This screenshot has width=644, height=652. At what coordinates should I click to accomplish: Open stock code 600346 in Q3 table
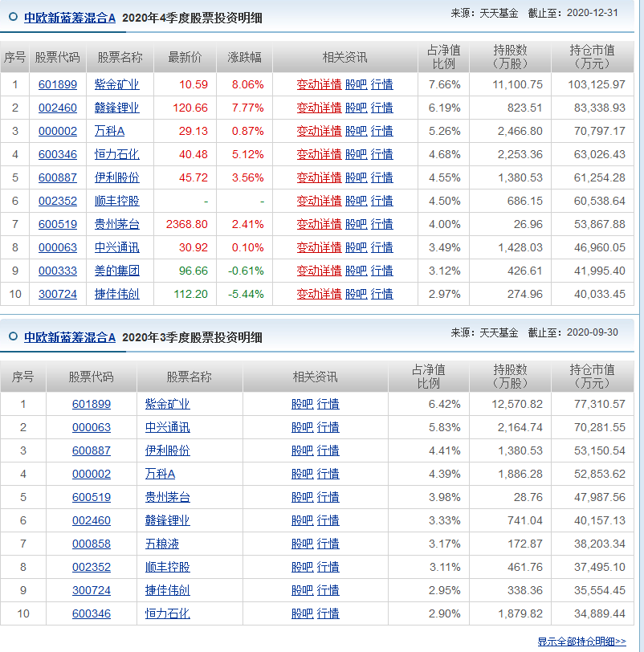[92, 613]
